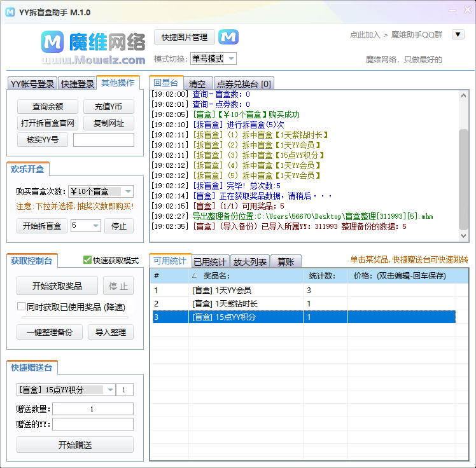Select the row [盲盒] 1天紫钻时长
This screenshot has width=476, height=468.
click(304, 303)
